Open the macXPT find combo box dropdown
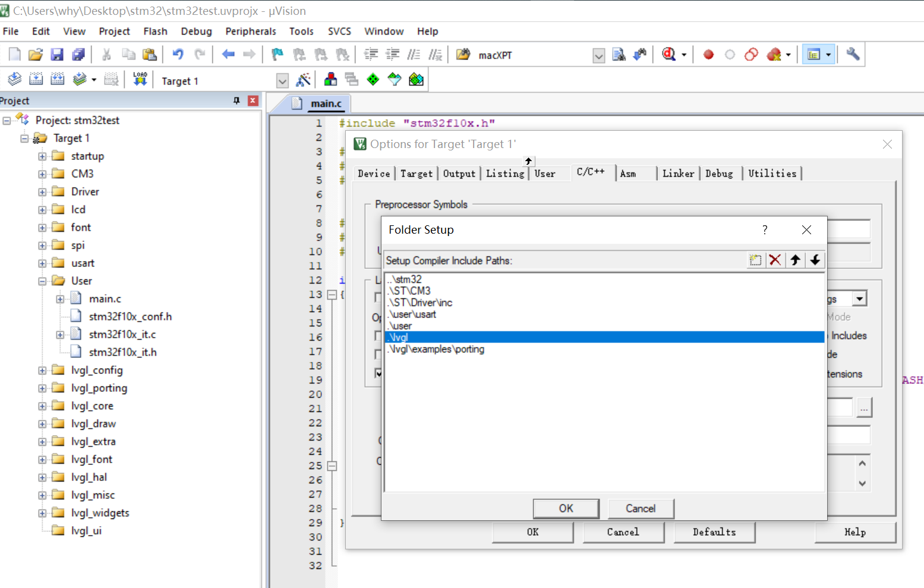Image resolution: width=924 pixels, height=588 pixels. click(x=599, y=56)
